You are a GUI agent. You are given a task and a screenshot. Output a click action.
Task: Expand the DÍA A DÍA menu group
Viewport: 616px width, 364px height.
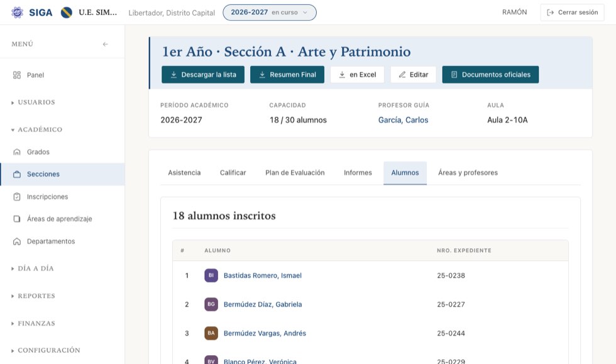tap(33, 268)
